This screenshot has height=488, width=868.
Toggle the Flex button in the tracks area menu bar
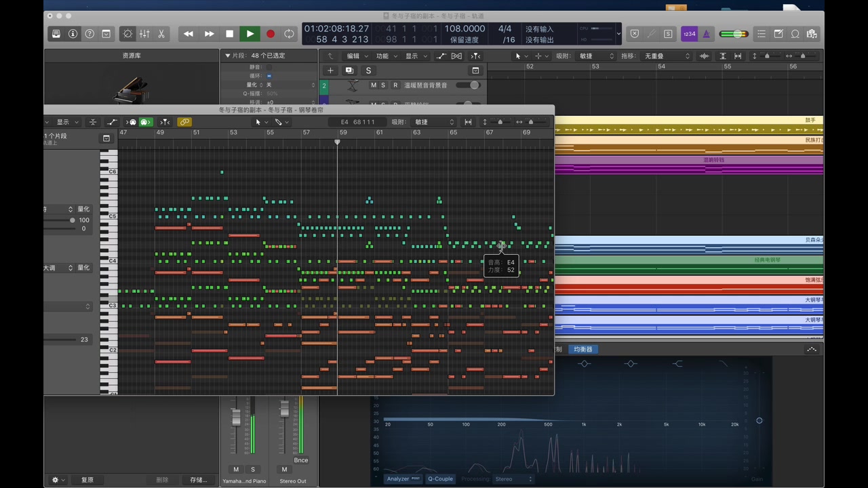coord(456,56)
